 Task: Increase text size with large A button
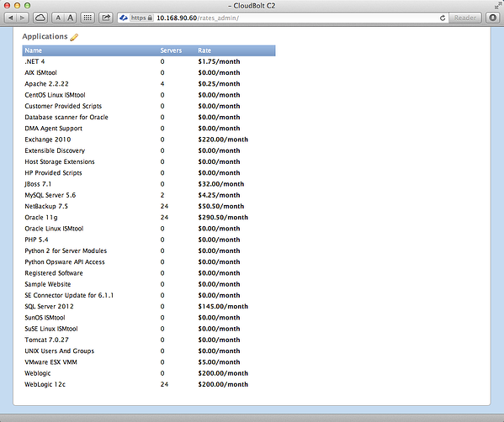pos(70,18)
